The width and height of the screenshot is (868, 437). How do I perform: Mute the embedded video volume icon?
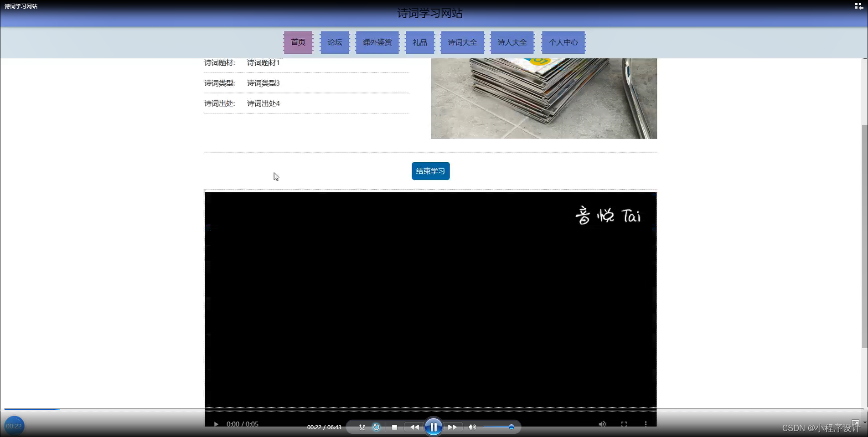click(602, 424)
